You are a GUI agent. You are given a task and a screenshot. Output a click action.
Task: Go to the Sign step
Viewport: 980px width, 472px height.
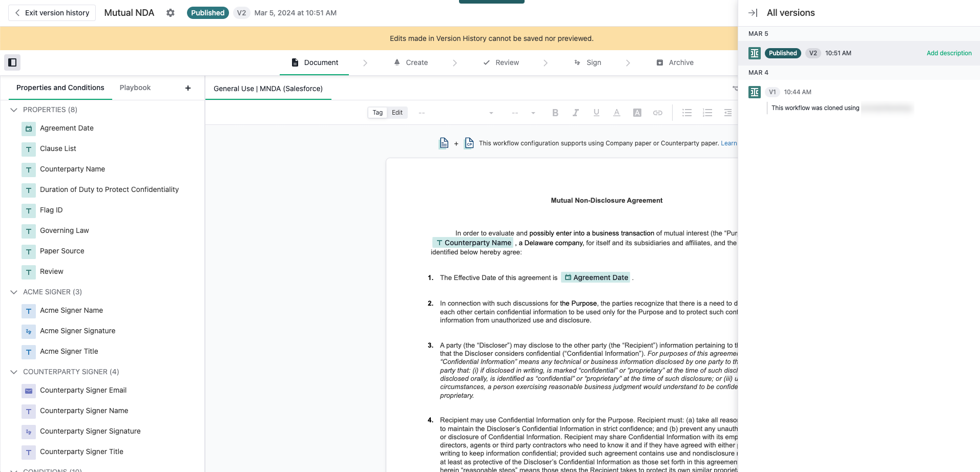tap(588, 62)
